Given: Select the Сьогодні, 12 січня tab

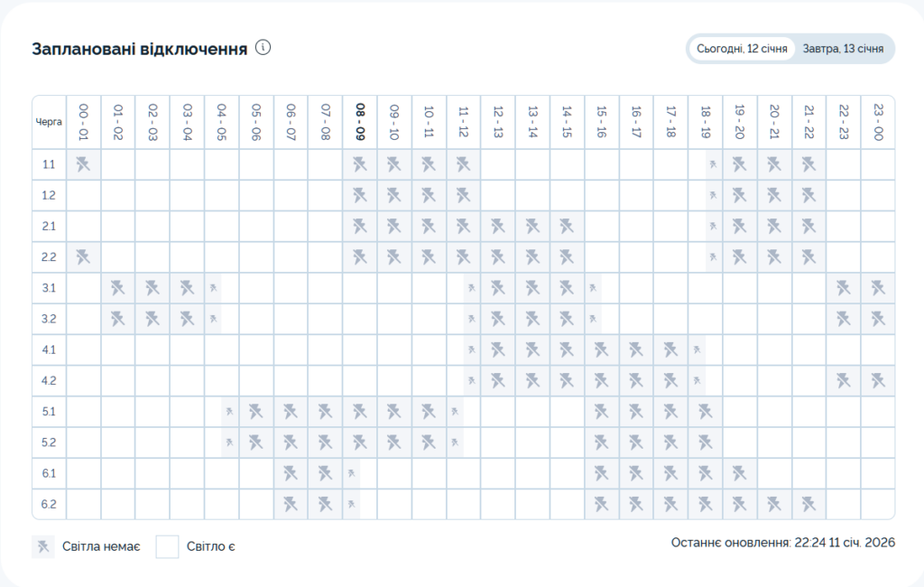Looking at the screenshot, I should click(x=742, y=49).
